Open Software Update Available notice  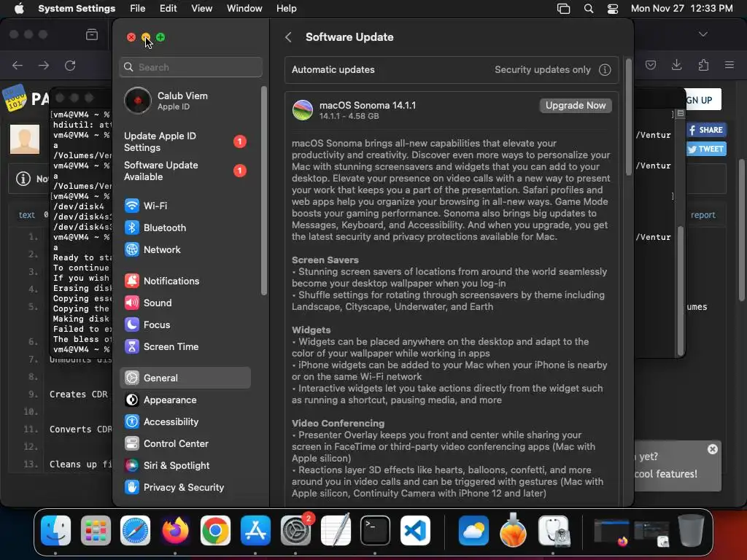(x=185, y=171)
